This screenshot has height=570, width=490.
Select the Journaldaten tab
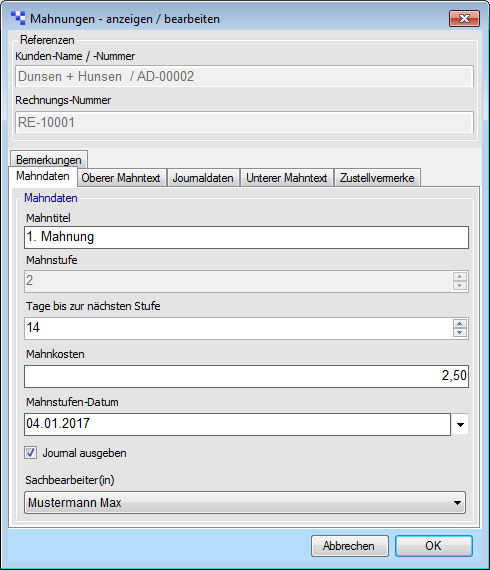[203, 178]
